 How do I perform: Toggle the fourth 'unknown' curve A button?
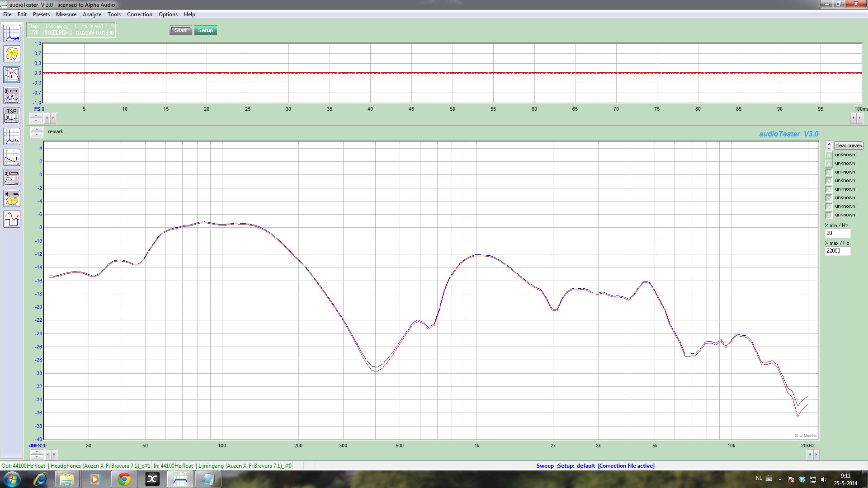[x=829, y=181]
